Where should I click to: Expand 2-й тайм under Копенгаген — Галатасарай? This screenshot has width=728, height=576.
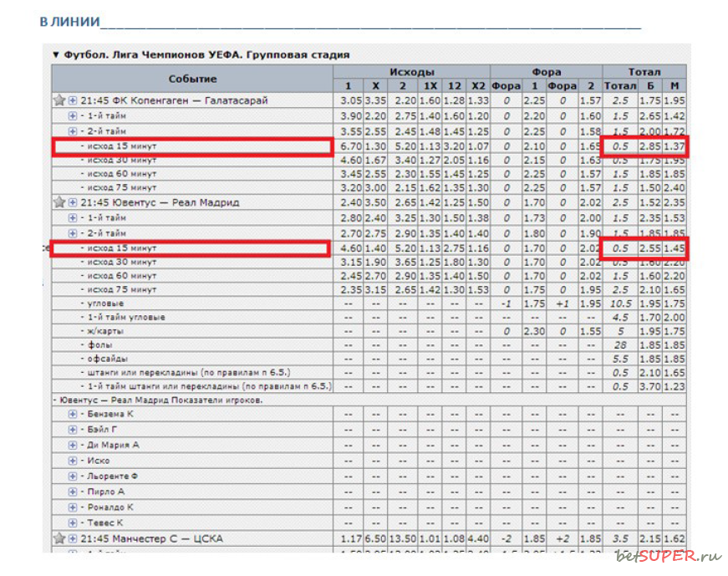coord(73,131)
